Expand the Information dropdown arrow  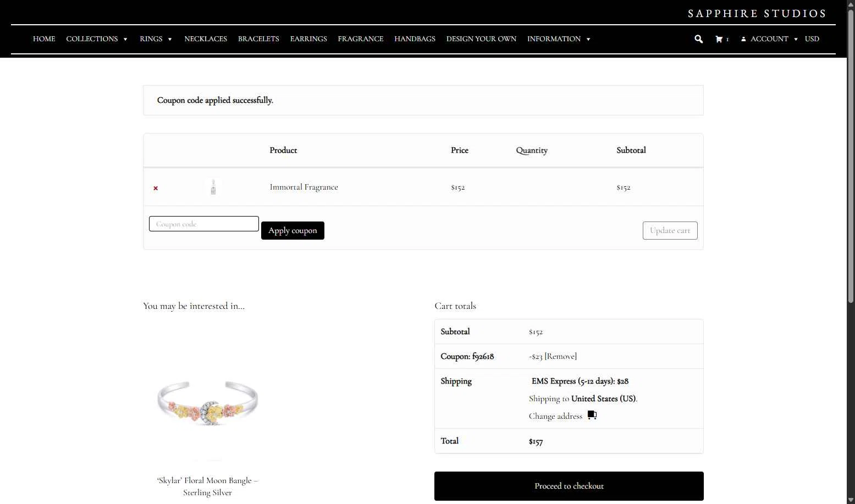pos(588,40)
